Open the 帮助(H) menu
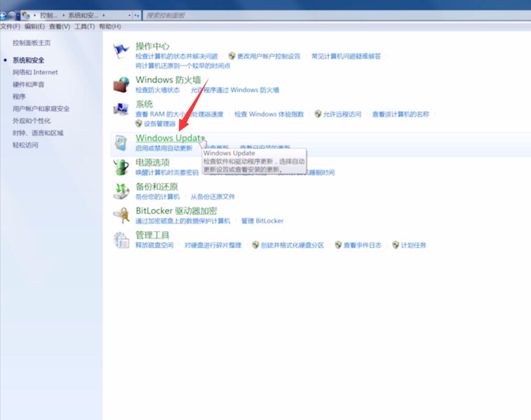The height and width of the screenshot is (420, 531). click(x=110, y=26)
